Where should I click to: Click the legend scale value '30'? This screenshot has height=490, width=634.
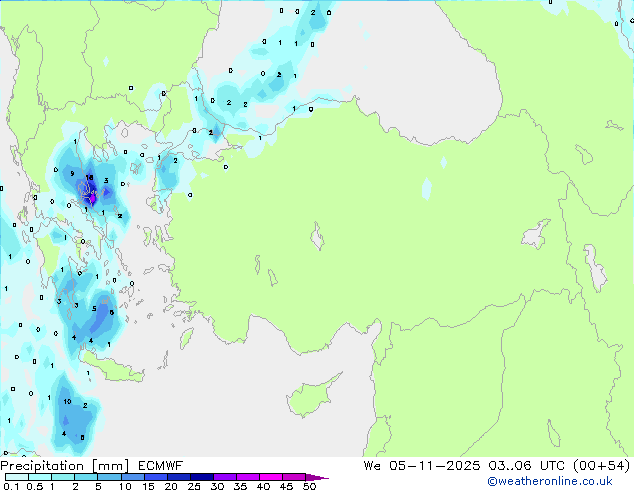pyautogui.click(x=217, y=486)
